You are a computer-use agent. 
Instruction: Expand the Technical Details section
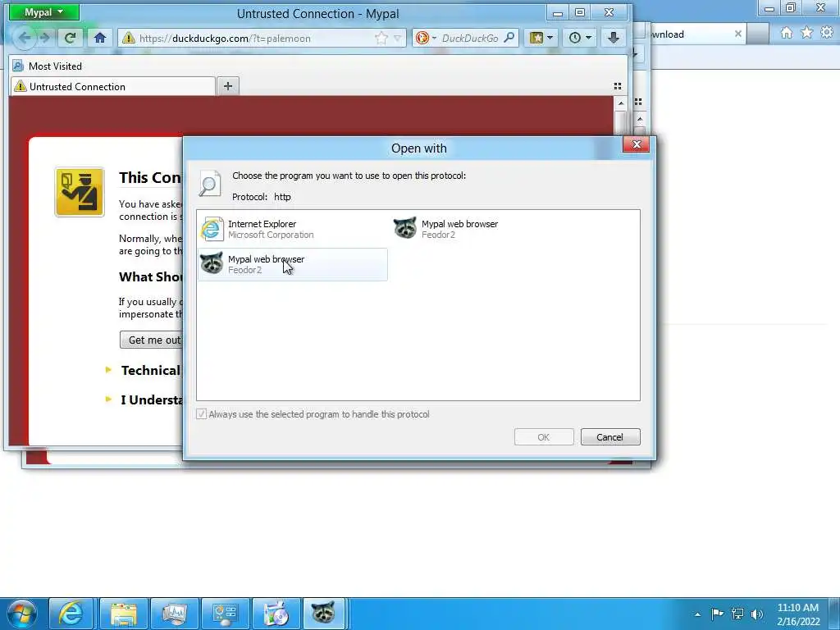click(144, 370)
